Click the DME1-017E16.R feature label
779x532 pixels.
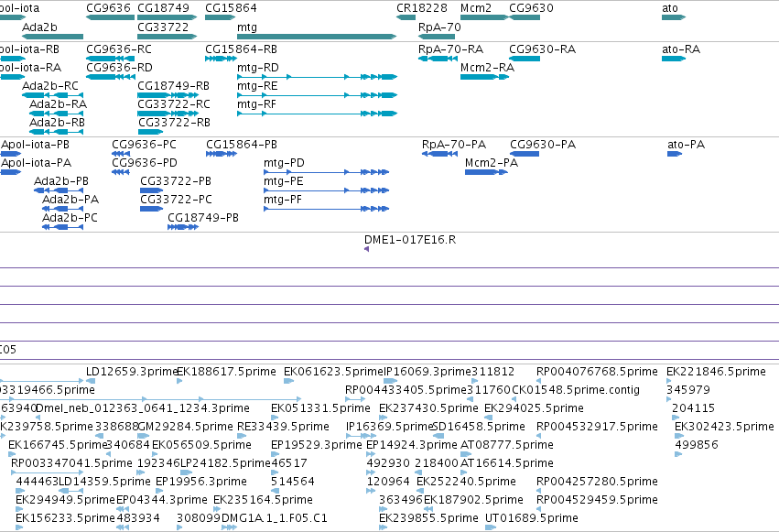(410, 240)
